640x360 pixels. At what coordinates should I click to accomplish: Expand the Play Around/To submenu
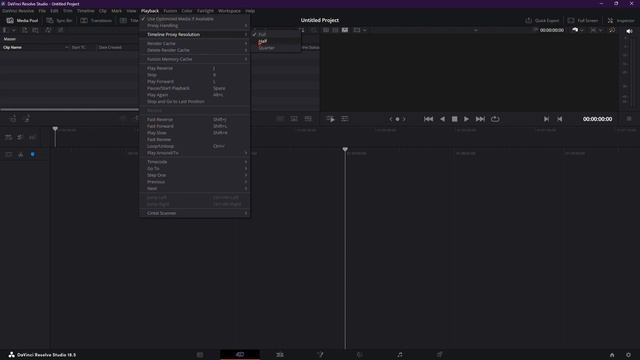[x=195, y=153]
